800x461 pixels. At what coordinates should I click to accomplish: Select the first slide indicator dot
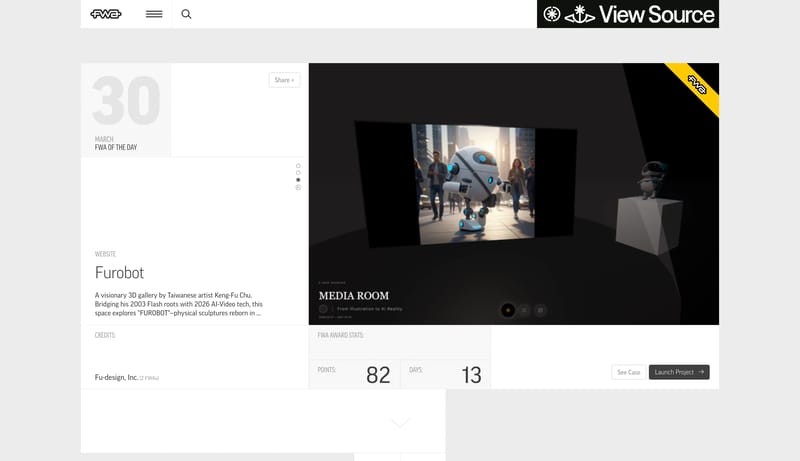coord(298,166)
